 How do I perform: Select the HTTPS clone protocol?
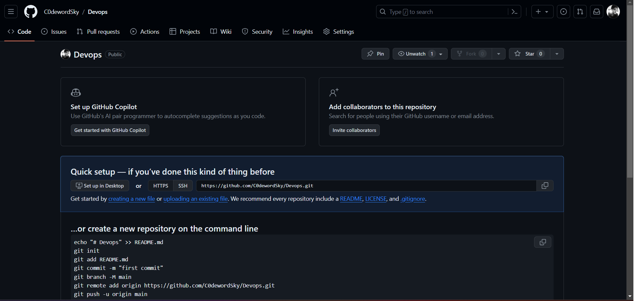[x=161, y=186]
